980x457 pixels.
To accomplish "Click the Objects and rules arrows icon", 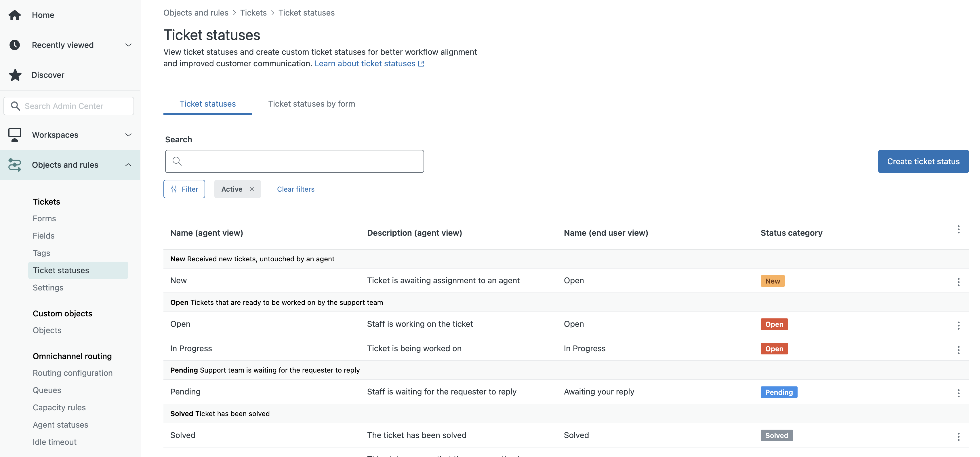I will [x=15, y=165].
